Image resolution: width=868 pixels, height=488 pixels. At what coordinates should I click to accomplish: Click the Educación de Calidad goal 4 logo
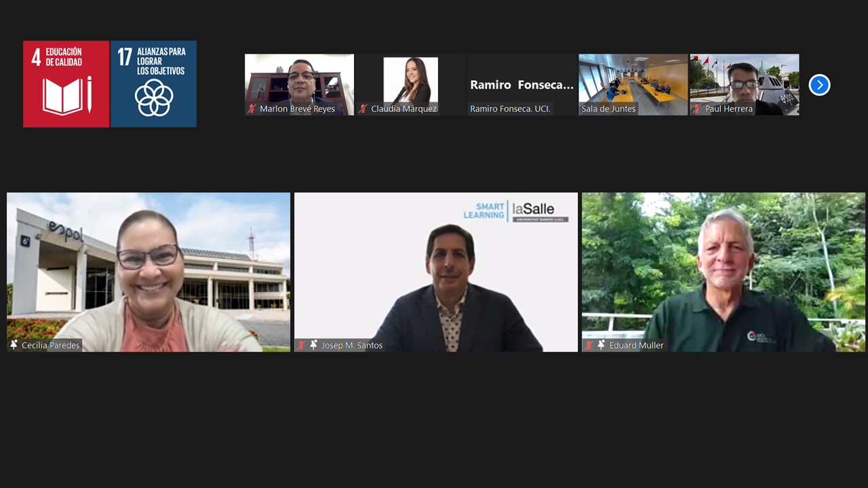pos(66,84)
